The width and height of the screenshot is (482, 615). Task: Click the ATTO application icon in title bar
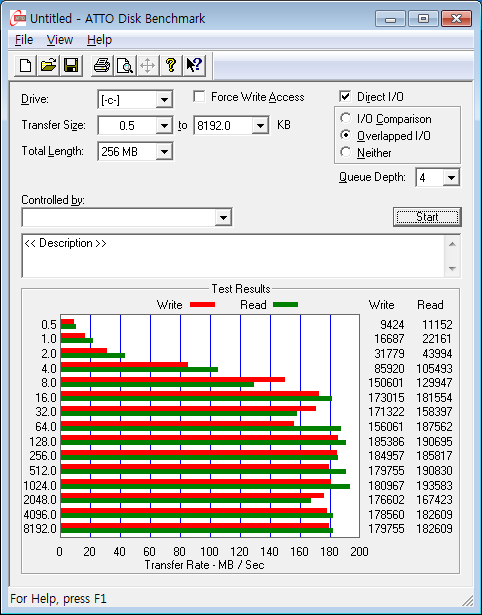tap(18, 18)
